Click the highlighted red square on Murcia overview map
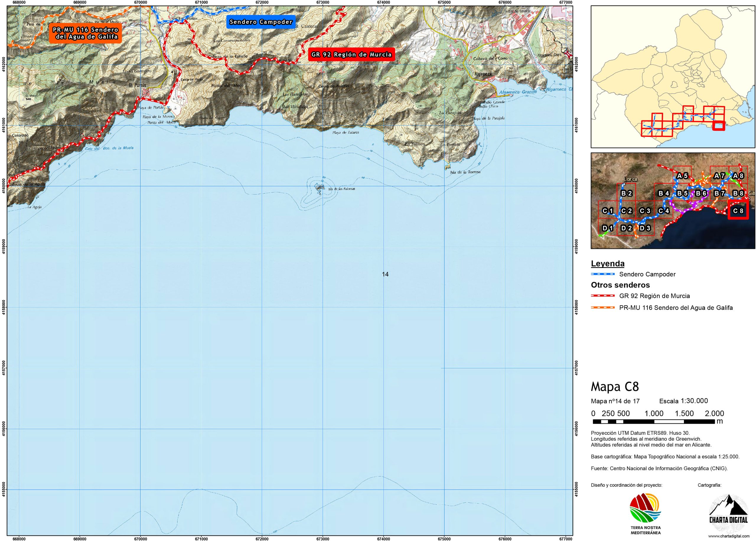The width and height of the screenshot is (756, 541). 719,126
